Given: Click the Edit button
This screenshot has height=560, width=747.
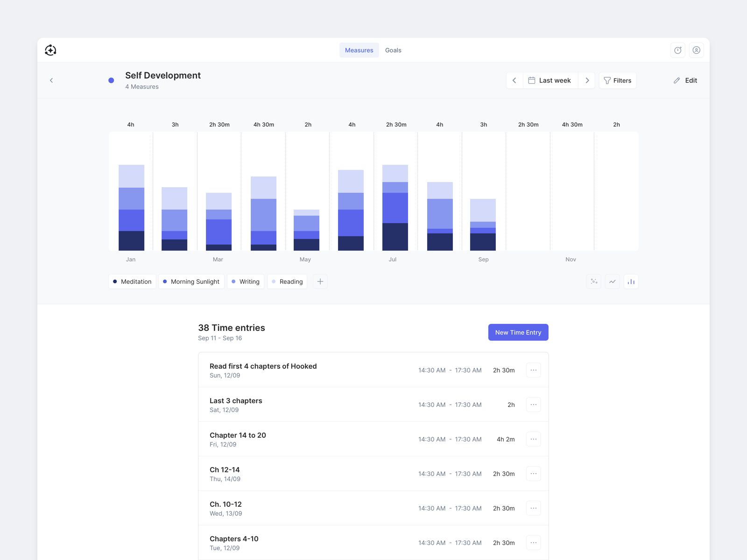Looking at the screenshot, I should point(685,80).
